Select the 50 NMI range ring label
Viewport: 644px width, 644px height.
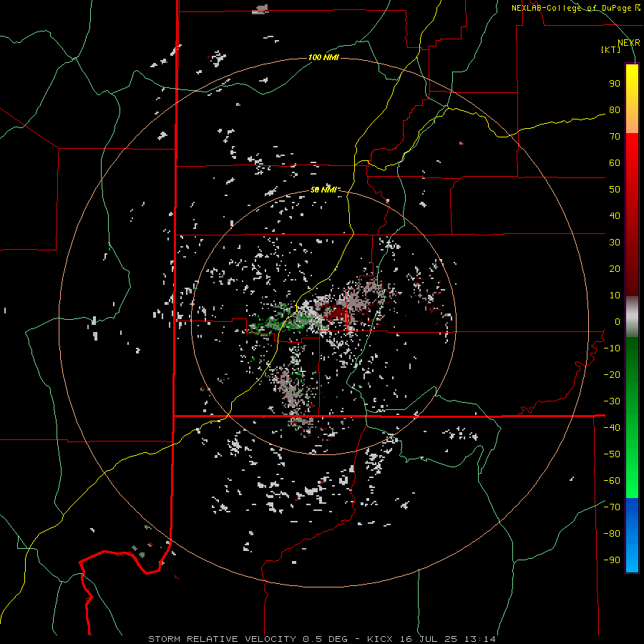point(323,190)
